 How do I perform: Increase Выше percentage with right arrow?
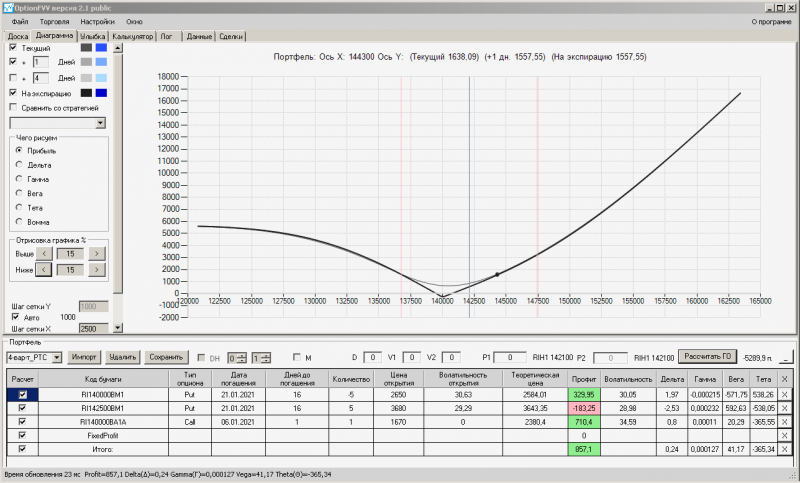95,254
